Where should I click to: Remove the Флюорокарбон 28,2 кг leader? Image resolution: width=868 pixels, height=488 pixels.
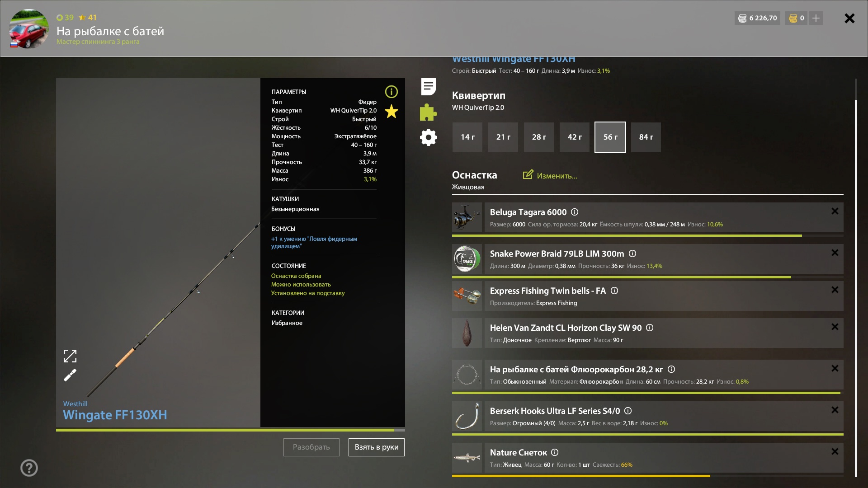[835, 368]
